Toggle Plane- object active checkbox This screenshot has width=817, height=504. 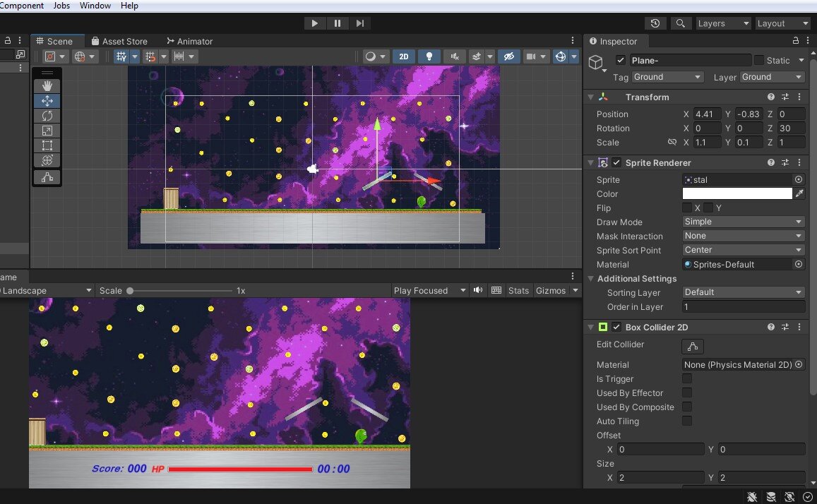(x=620, y=60)
